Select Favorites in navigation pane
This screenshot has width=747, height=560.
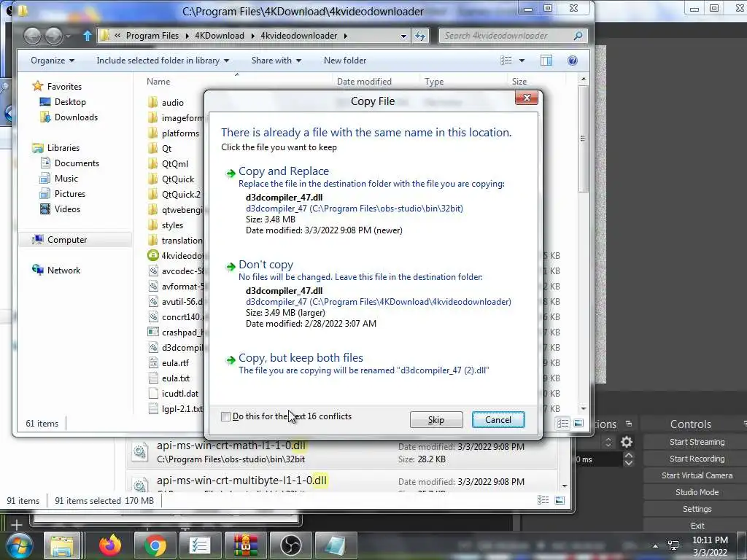coord(64,87)
